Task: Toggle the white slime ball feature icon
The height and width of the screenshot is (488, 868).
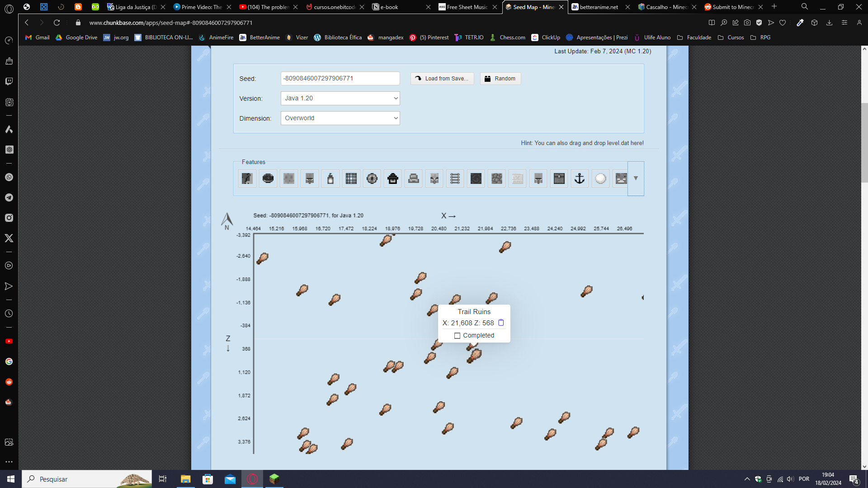Action: click(x=600, y=178)
